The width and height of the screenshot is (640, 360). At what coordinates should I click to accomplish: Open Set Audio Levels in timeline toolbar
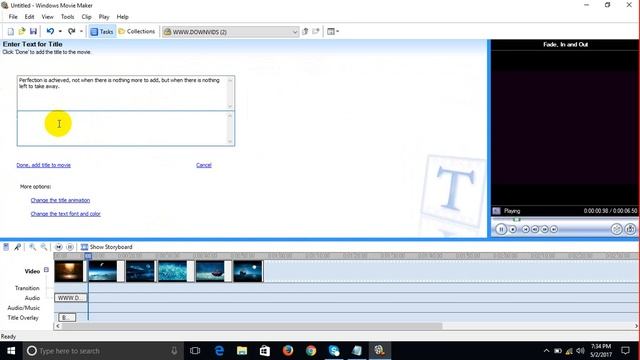[6, 247]
